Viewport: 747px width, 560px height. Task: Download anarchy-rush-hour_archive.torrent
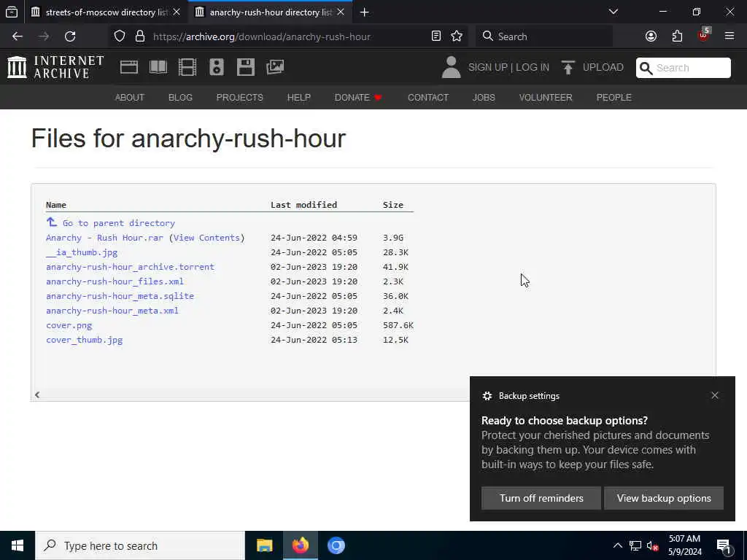point(130,267)
